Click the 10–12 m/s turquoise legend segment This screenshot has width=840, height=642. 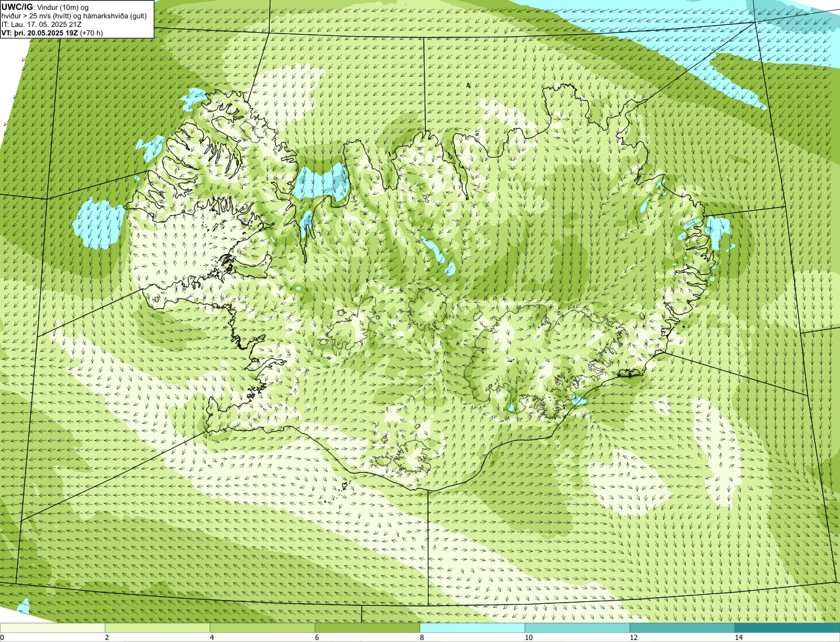(577, 628)
